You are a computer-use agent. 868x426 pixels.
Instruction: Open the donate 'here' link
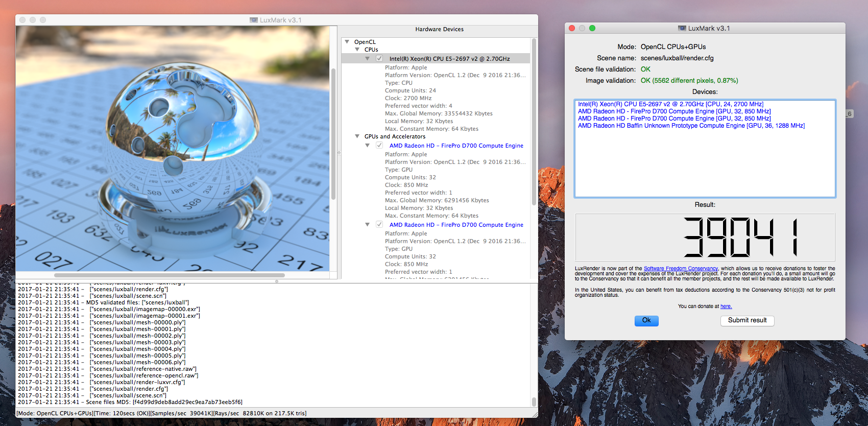point(726,306)
